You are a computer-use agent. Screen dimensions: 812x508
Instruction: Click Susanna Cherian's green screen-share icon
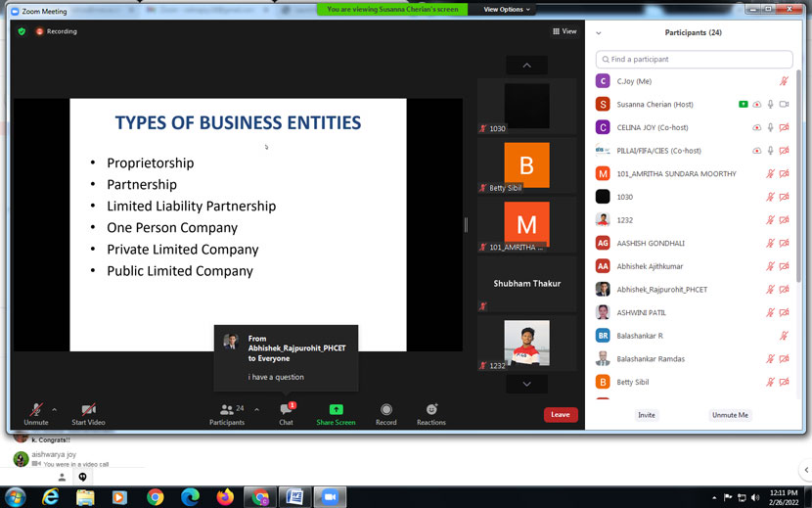pyautogui.click(x=744, y=104)
